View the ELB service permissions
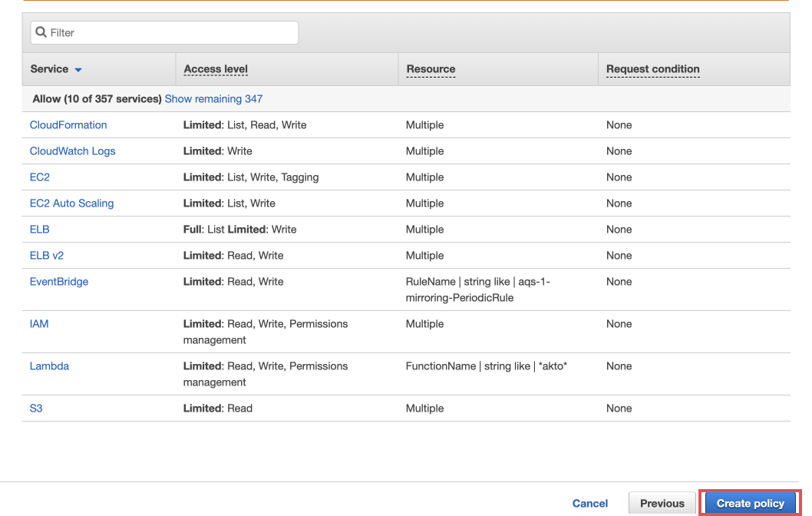The image size is (812, 516). click(39, 229)
